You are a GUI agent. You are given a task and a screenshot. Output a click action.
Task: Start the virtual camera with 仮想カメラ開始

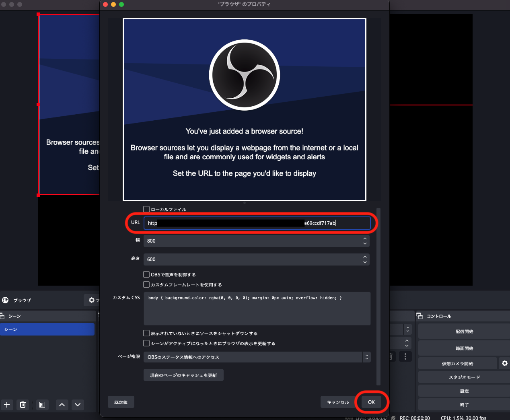tap(458, 364)
